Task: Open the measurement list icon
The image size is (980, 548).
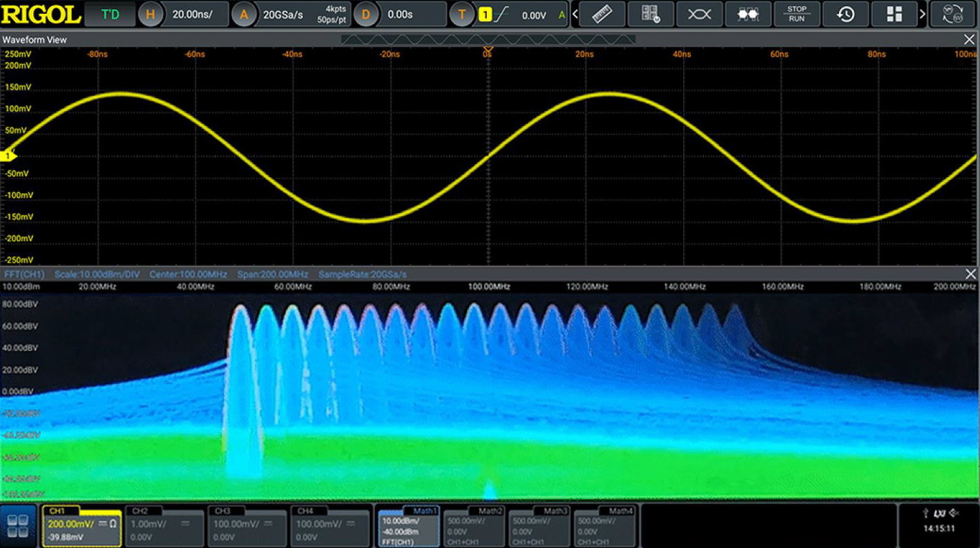Action: coord(650,14)
